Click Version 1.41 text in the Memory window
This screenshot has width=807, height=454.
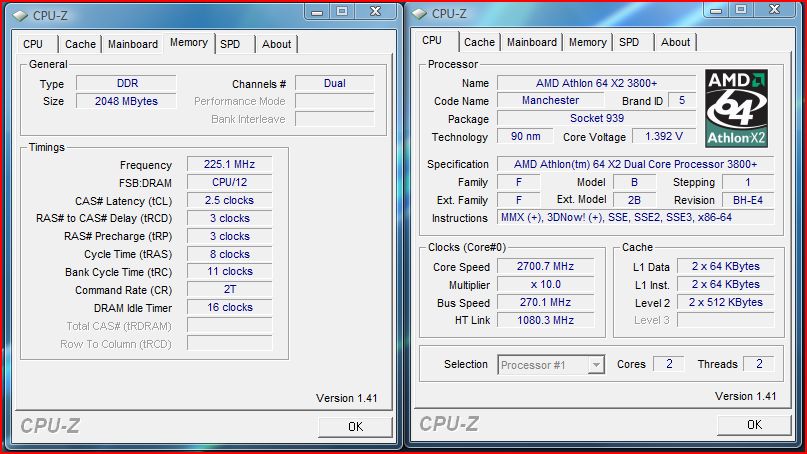coord(346,398)
